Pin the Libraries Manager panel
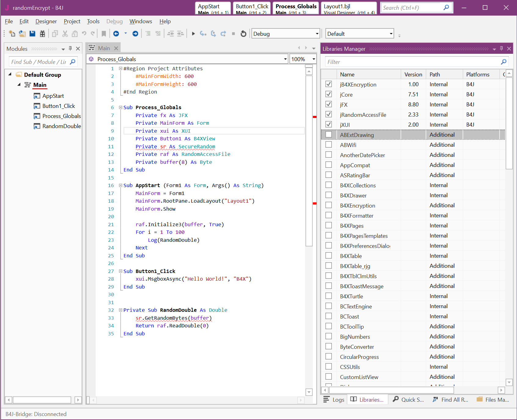This screenshot has height=420, width=517. tap(501, 49)
